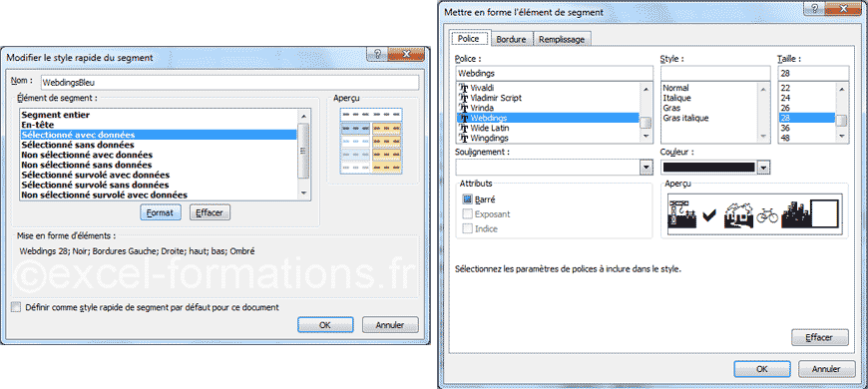Check Définir comme style rapide par défaut

tap(16, 306)
